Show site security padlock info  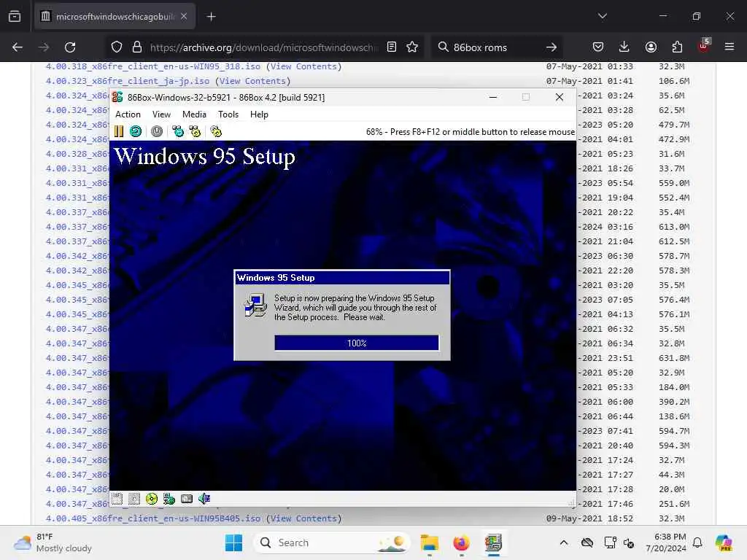137,47
